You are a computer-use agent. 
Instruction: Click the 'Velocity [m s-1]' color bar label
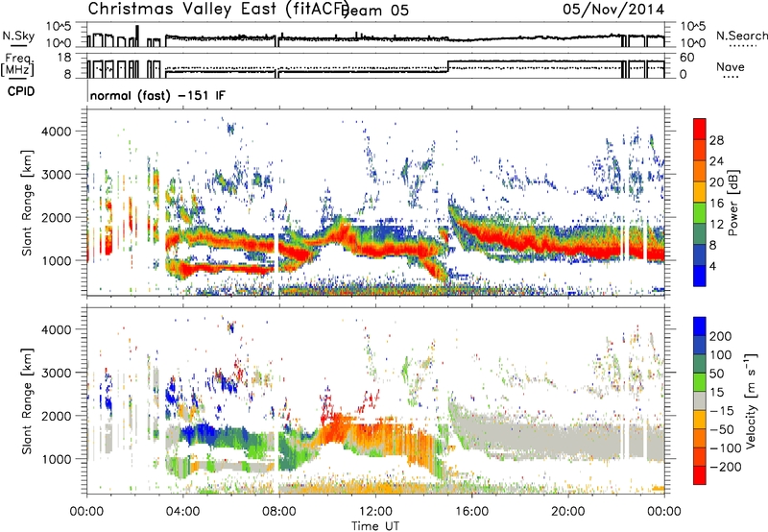pos(750,400)
